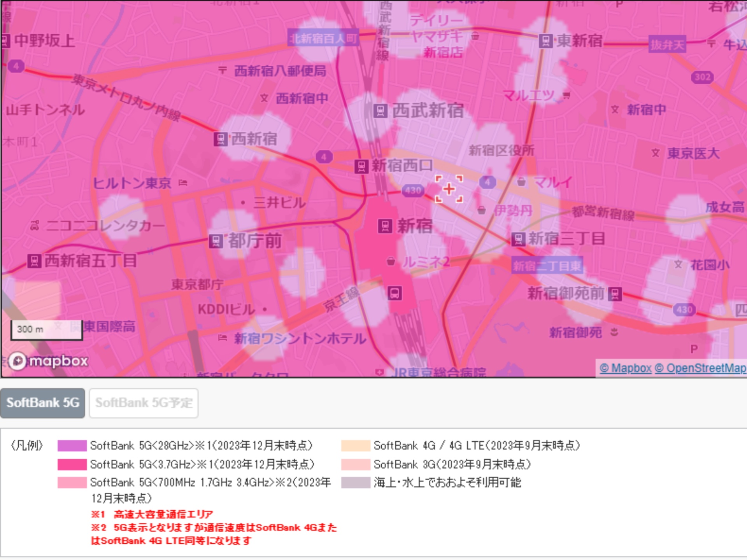The height and width of the screenshot is (560, 747).
Task: Click the 新宿 station icon
Action: tap(385, 226)
